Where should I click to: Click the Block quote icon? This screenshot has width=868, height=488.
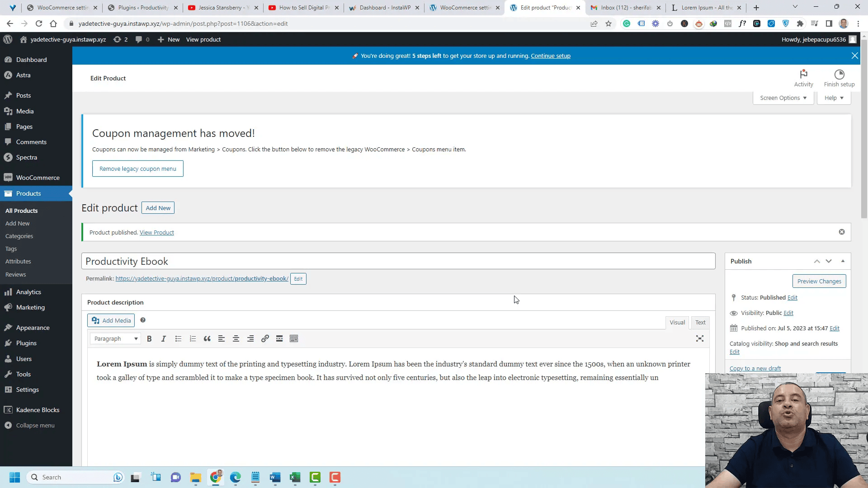pyautogui.click(x=207, y=338)
